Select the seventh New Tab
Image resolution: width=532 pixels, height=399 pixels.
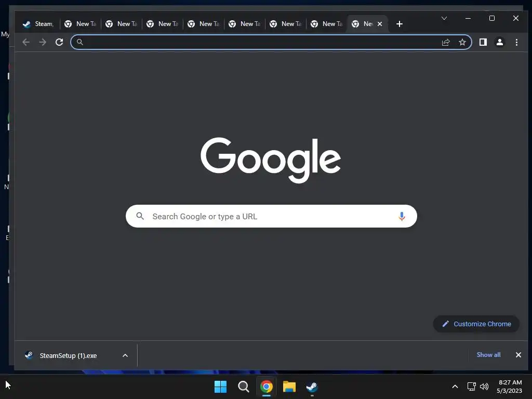327,24
